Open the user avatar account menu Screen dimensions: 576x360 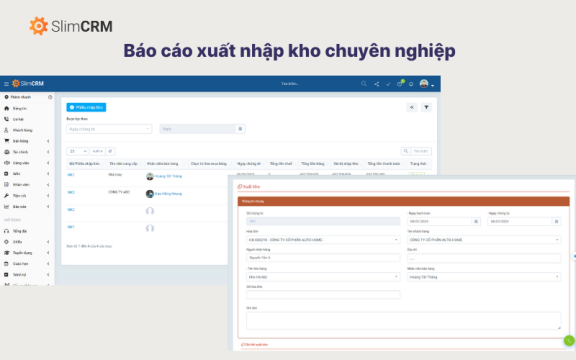click(x=426, y=84)
